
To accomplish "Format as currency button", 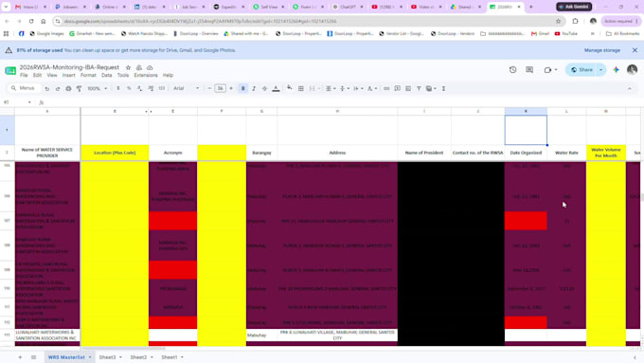I will [x=118, y=88].
